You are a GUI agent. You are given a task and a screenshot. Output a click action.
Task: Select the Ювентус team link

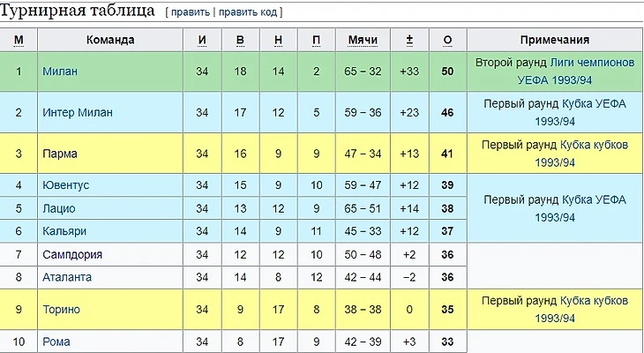tap(65, 185)
